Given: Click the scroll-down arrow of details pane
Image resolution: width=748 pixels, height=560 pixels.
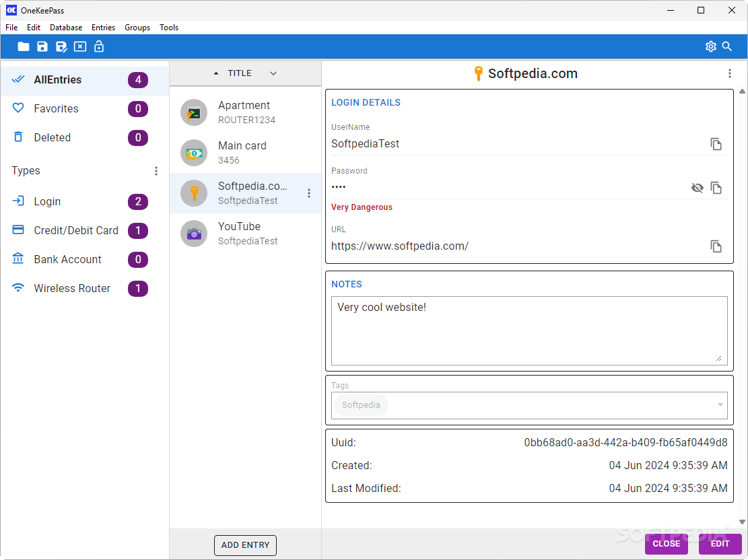Looking at the screenshot, I should click(742, 522).
